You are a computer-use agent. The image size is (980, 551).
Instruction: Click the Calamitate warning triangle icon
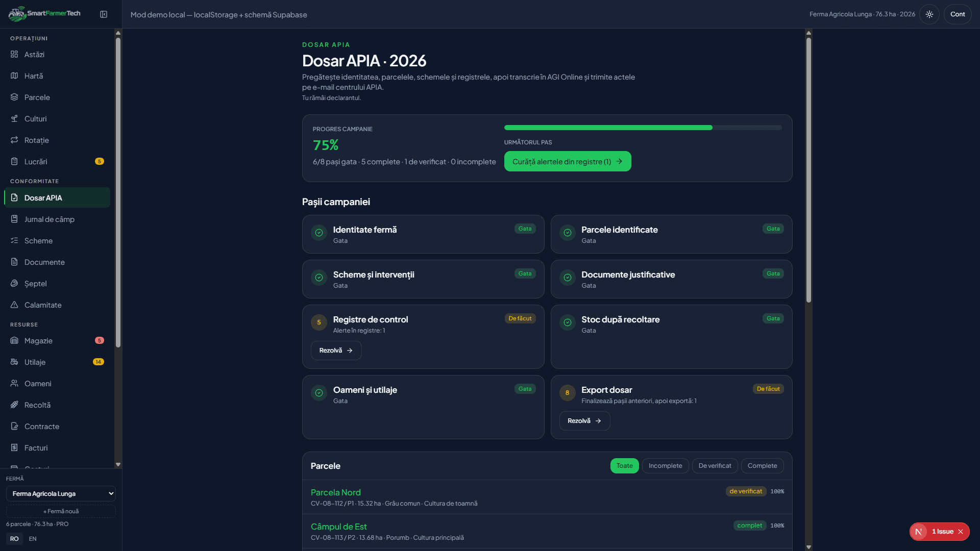14,305
